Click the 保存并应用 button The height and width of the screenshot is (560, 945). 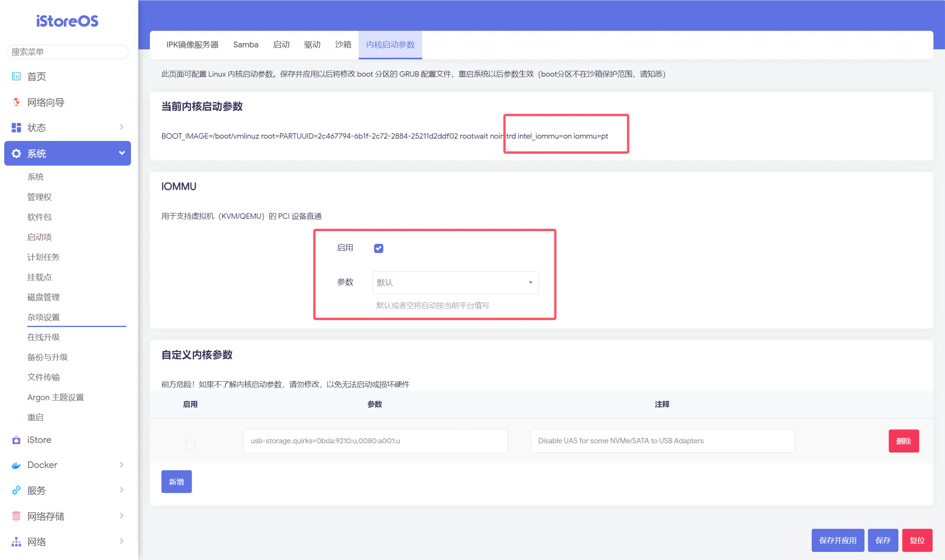tap(838, 540)
